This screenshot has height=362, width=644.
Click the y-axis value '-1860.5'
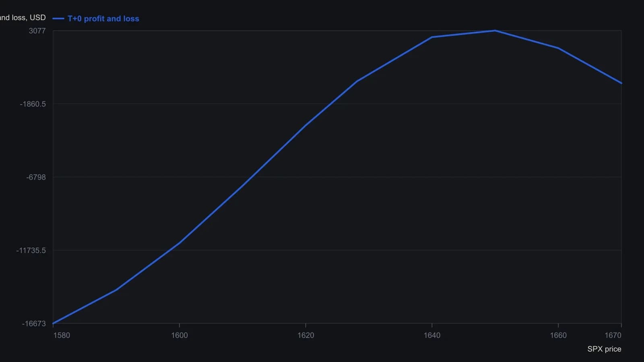coord(33,104)
